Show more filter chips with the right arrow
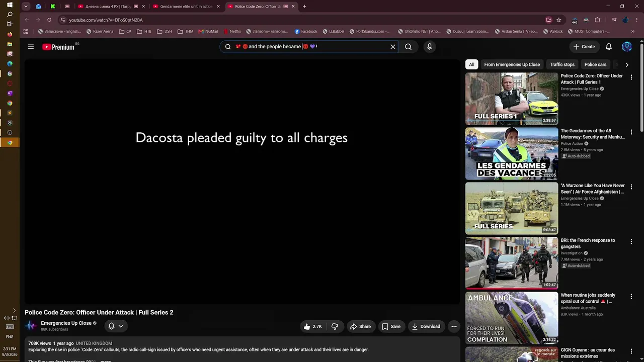Screen dimensions: 644x362 626,64
